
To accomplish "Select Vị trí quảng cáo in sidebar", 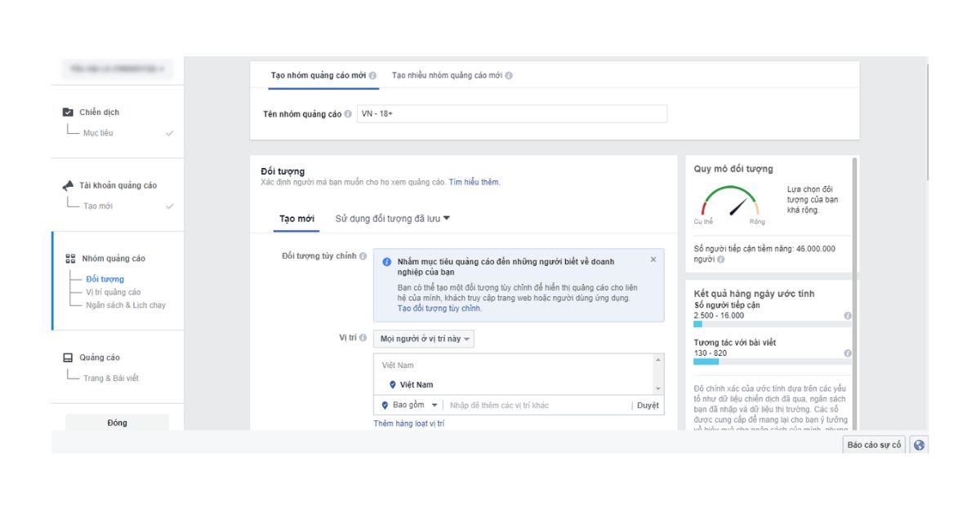I will (x=113, y=292).
